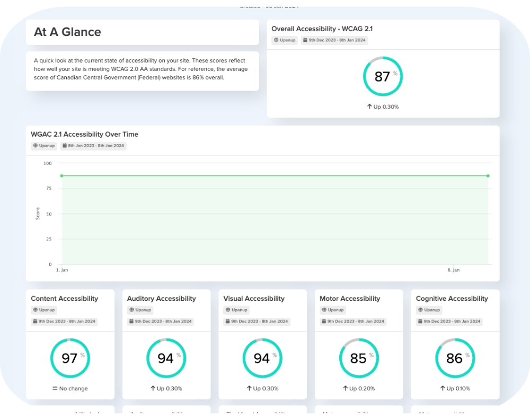Click the right end data point on chart
Screen dimensions: 530x420
pos(488,176)
